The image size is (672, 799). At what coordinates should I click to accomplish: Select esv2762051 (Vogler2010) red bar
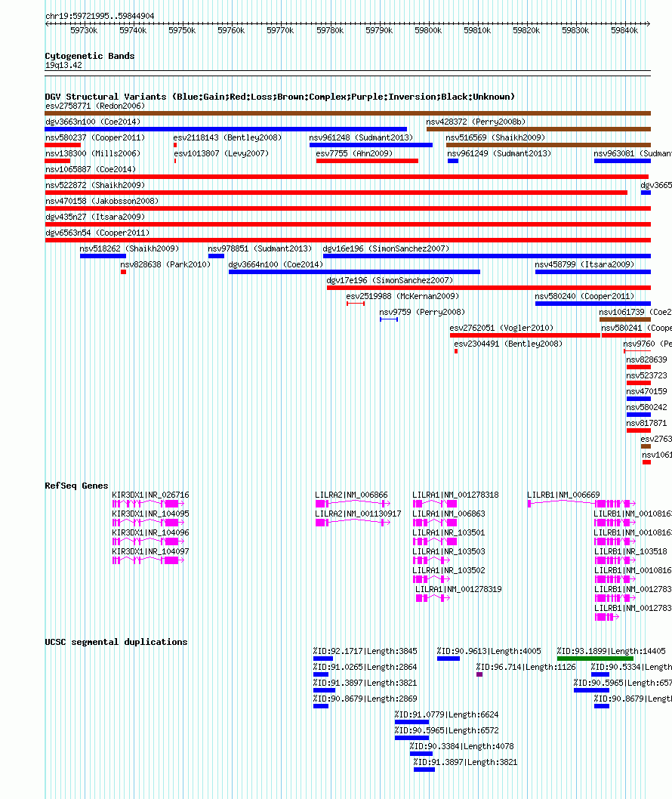tap(525, 335)
